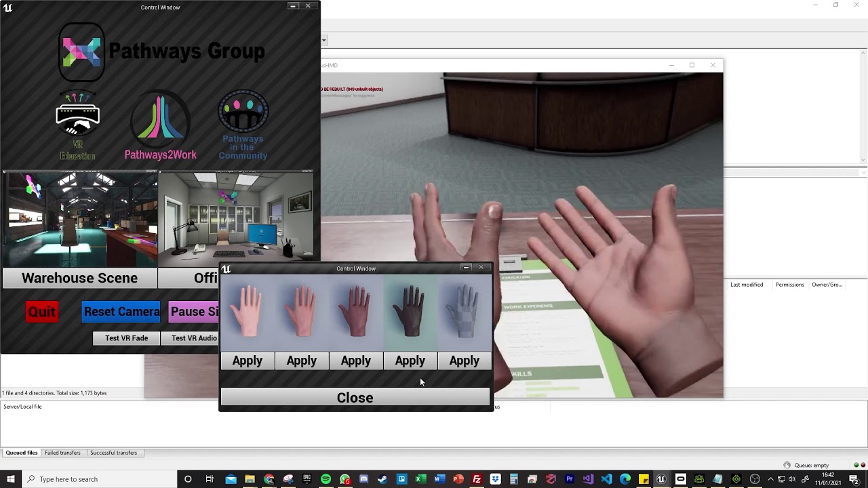Open the dropdown arrow in FileZilla toolbar

(x=324, y=40)
